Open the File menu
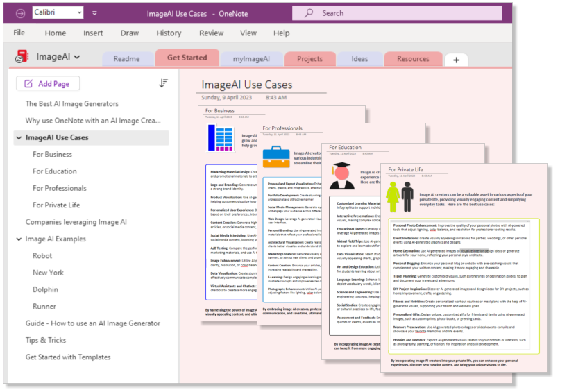Screen dimensions: 569x392 point(19,33)
